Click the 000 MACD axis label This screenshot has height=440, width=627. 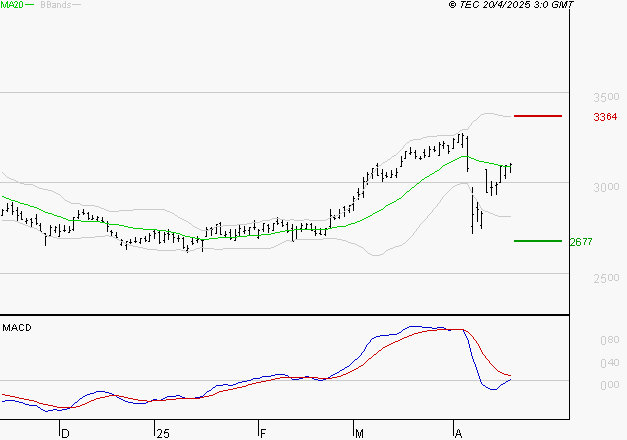click(x=610, y=385)
